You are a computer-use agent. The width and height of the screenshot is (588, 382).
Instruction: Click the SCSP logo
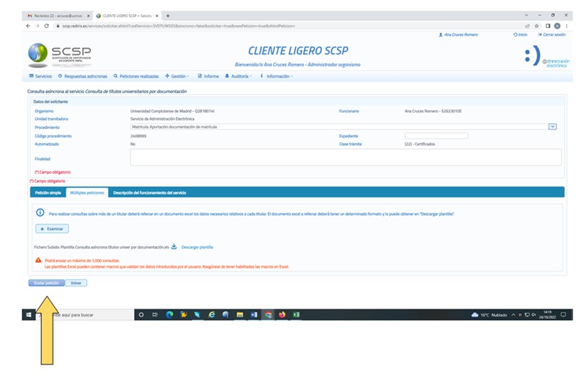pos(60,55)
